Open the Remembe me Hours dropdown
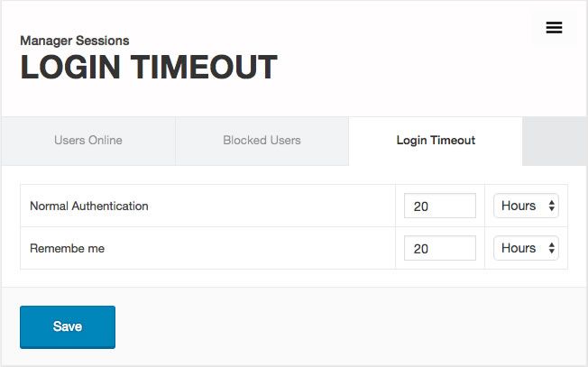The height and width of the screenshot is (367, 588). 526,248
